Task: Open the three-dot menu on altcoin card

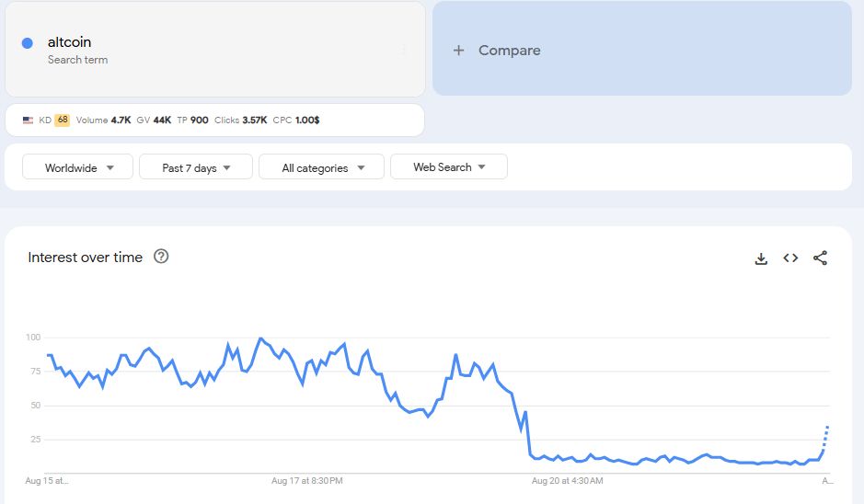Action: 404,50
